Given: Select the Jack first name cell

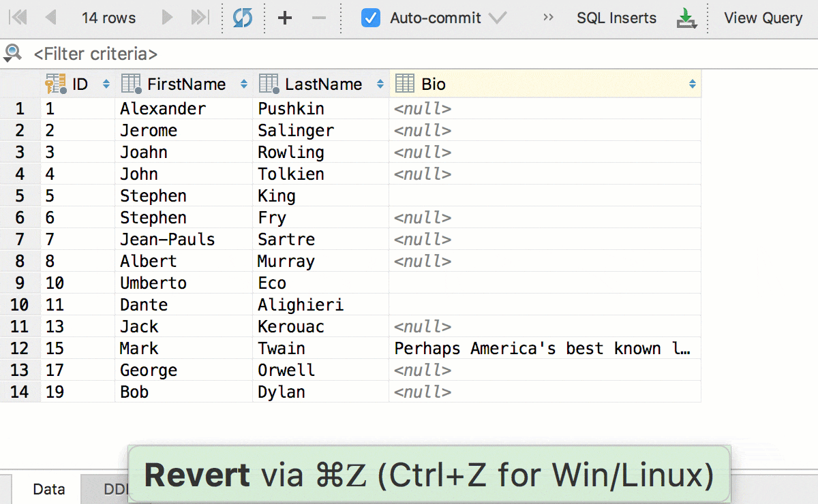Looking at the screenshot, I should click(184, 327).
